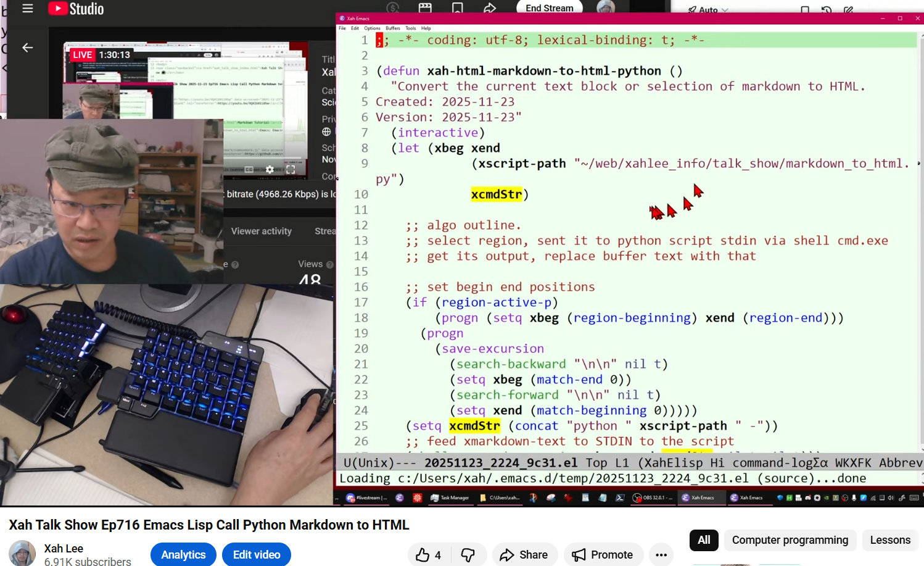Image resolution: width=924 pixels, height=566 pixels.
Task: Open the stream preview settings gear
Action: pyautogui.click(x=270, y=169)
